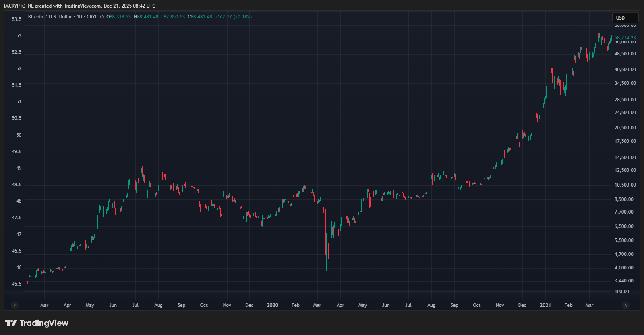
Task: Click the 53.5 left scale label
Action: point(17,19)
